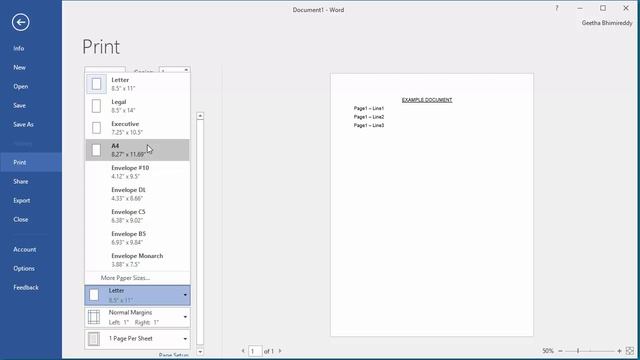Click the 1 Page Per Sheet icon
This screenshot has width=640, height=360.
(x=94, y=339)
